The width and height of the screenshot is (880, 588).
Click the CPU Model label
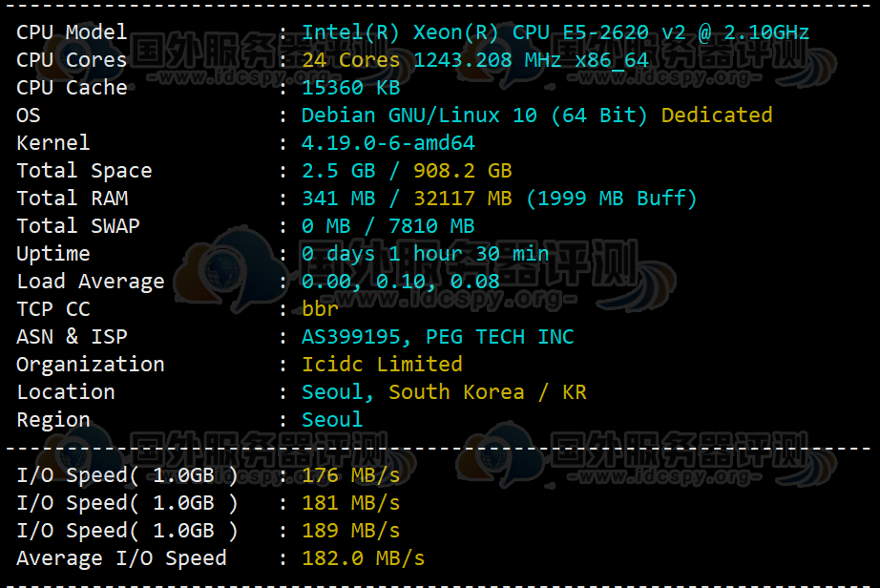click(72, 32)
